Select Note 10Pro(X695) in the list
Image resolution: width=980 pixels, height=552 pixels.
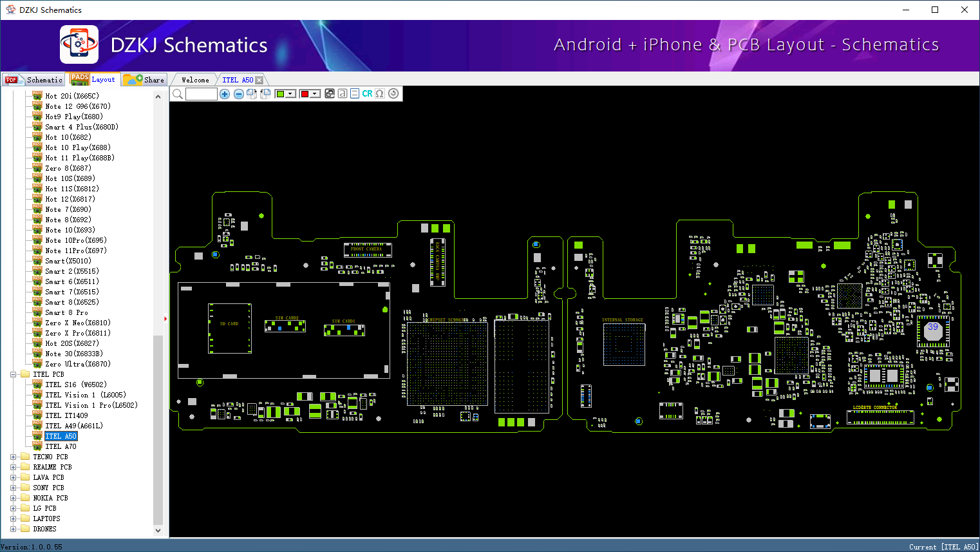76,240
